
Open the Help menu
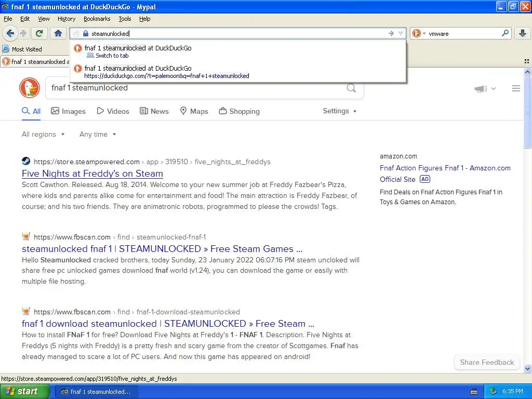144,19
